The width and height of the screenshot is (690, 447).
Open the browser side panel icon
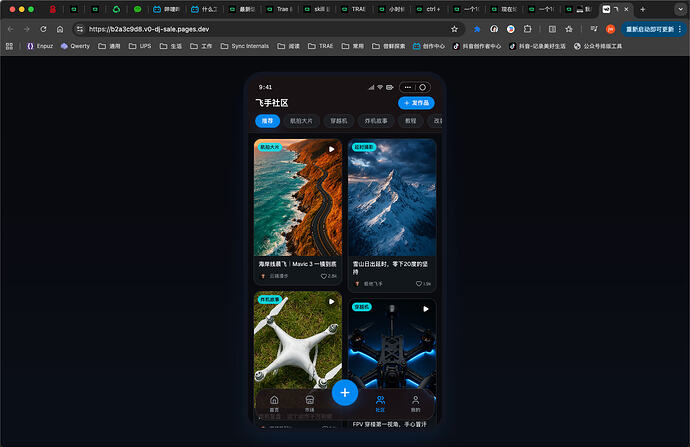[552, 29]
